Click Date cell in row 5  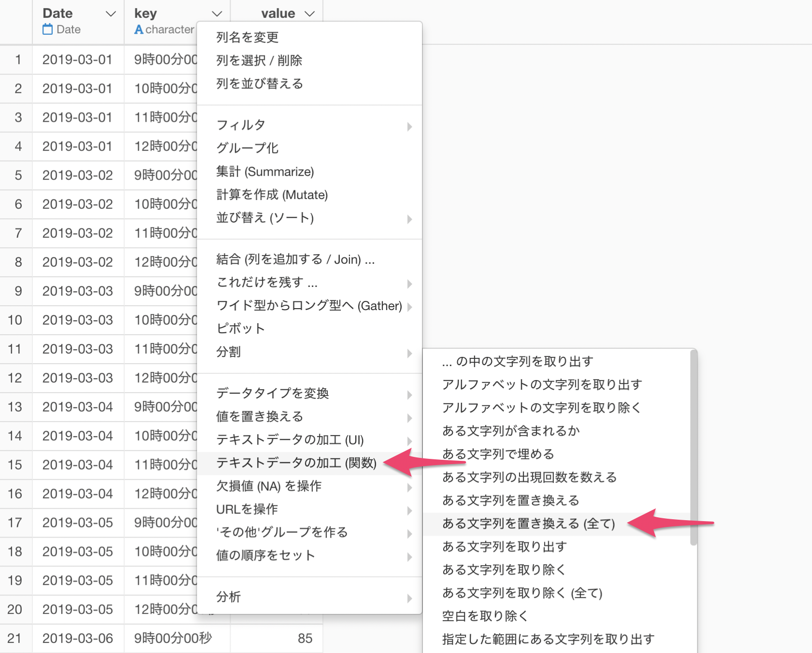(78, 175)
